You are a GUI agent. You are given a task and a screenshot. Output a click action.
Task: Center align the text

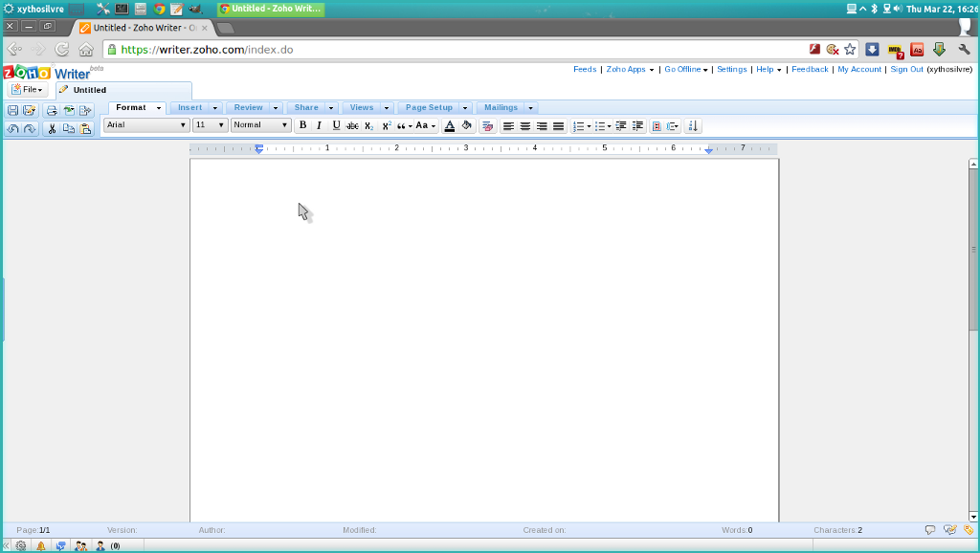pyautogui.click(x=525, y=125)
